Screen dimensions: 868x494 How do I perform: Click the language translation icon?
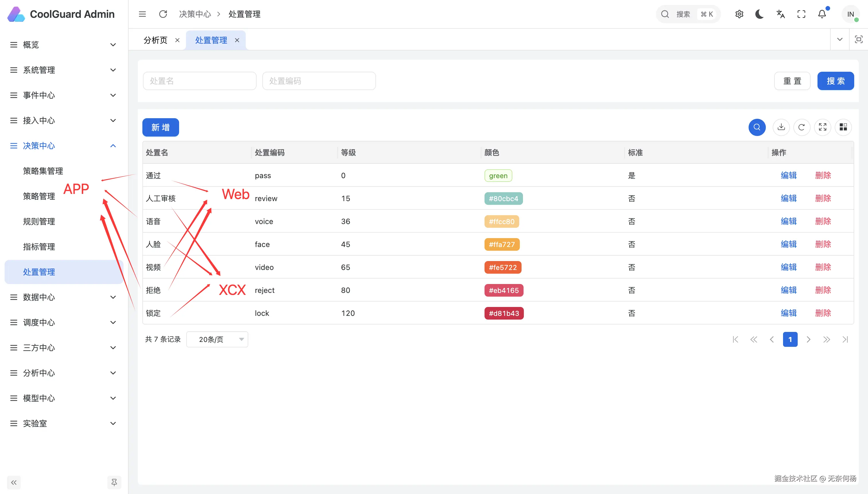[780, 14]
